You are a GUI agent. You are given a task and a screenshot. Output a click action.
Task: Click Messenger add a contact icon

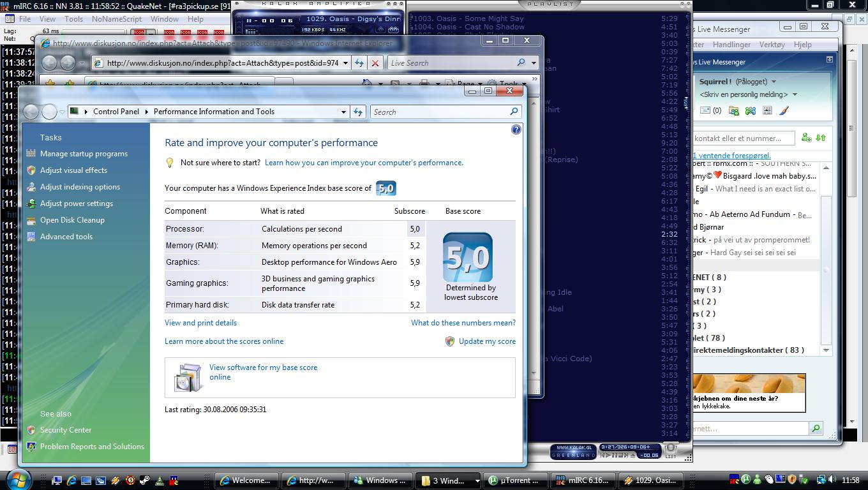806,138
